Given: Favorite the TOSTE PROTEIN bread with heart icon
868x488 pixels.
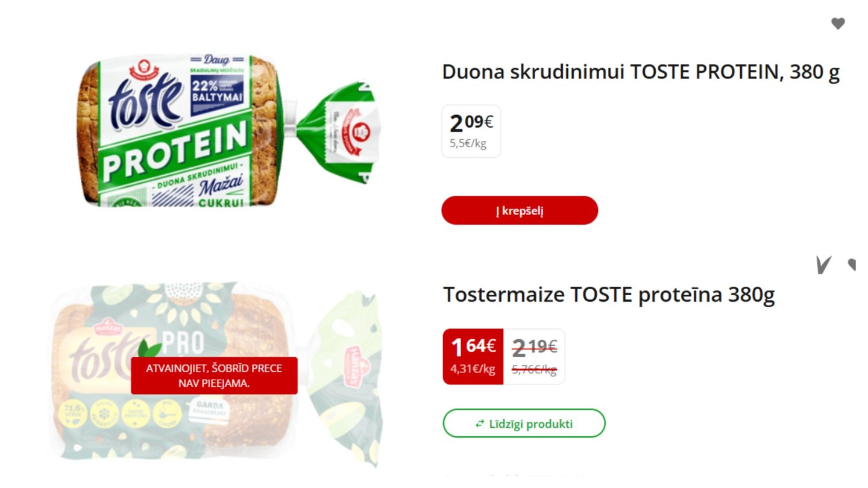Looking at the screenshot, I should tap(838, 23).
